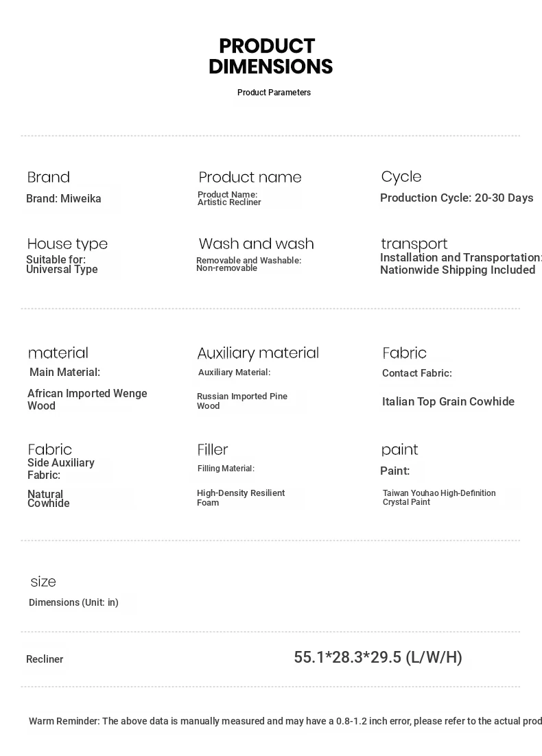Click the Recliner row label
542x756 pixels.
[x=45, y=659]
